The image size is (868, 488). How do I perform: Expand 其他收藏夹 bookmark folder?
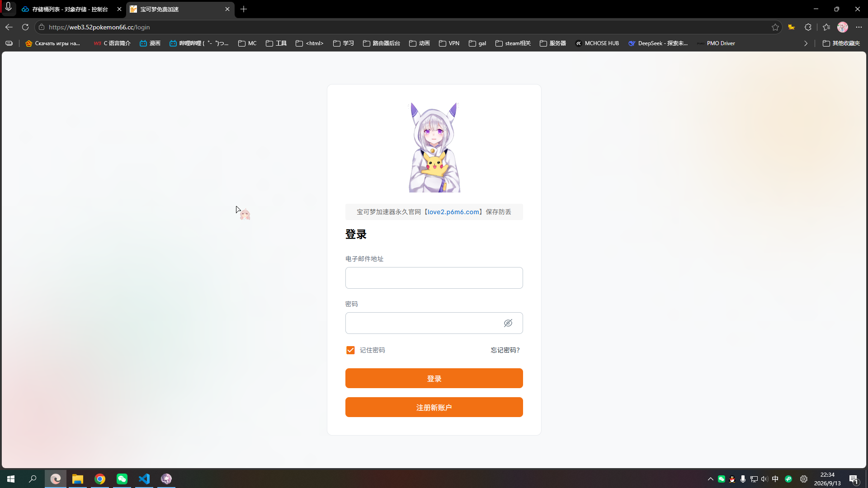coord(841,43)
